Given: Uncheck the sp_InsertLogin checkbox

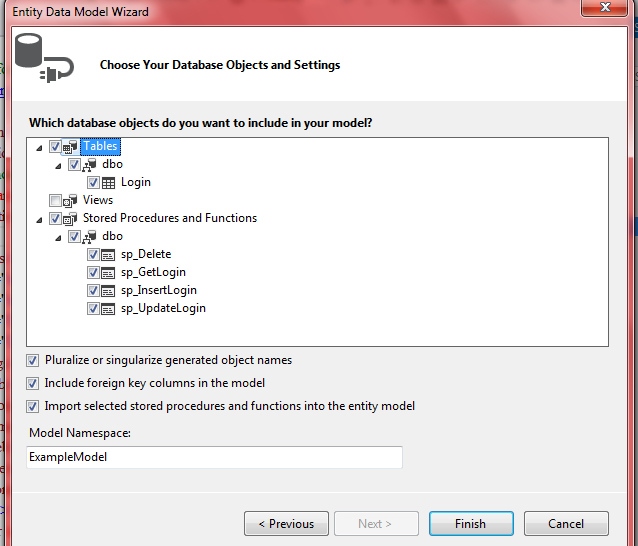Looking at the screenshot, I should pyautogui.click(x=93, y=290).
